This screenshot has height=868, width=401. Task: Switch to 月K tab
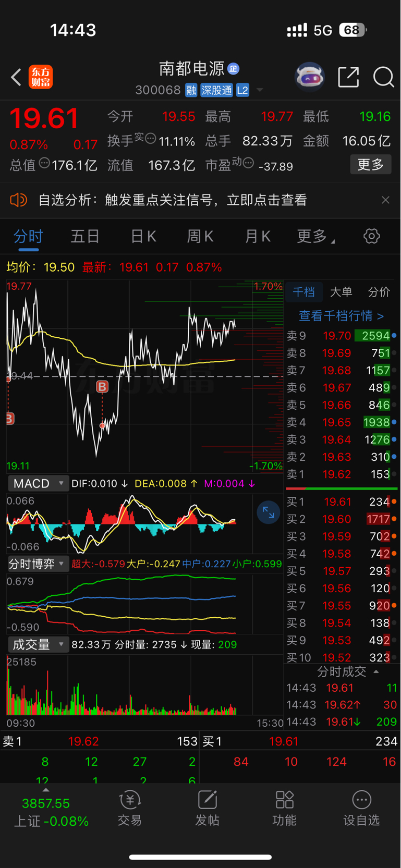tap(258, 236)
